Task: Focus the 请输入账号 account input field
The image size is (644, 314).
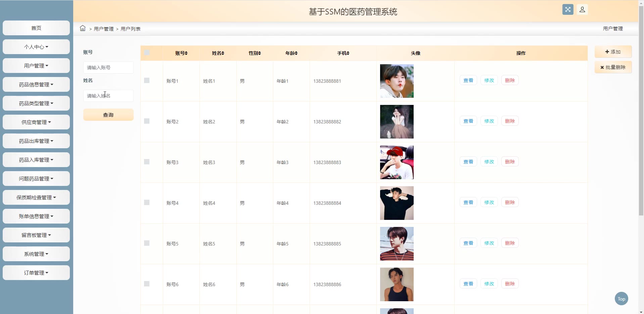Action: [108, 68]
